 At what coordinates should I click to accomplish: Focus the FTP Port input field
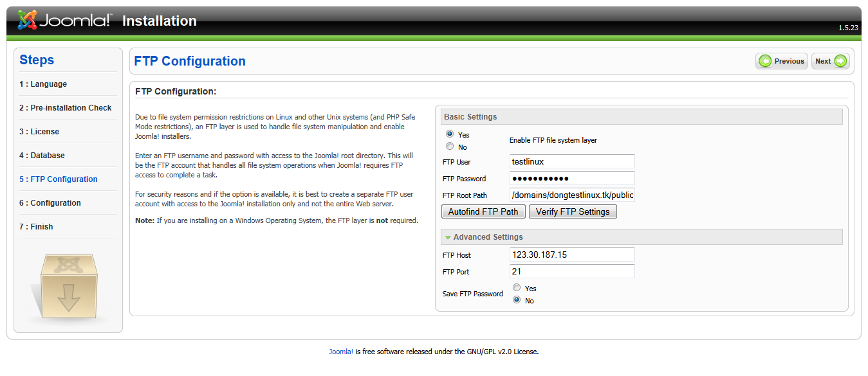click(572, 272)
